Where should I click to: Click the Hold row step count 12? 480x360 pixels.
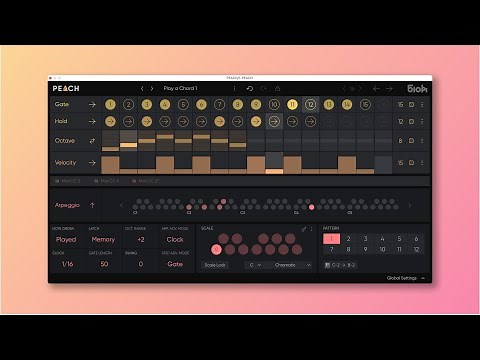click(x=400, y=121)
